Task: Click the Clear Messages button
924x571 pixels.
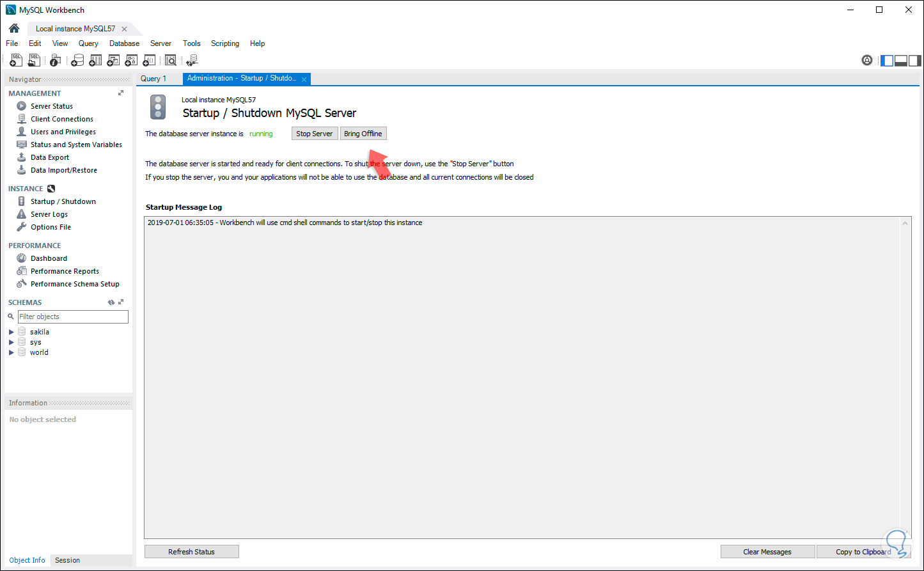Action: coord(767,552)
